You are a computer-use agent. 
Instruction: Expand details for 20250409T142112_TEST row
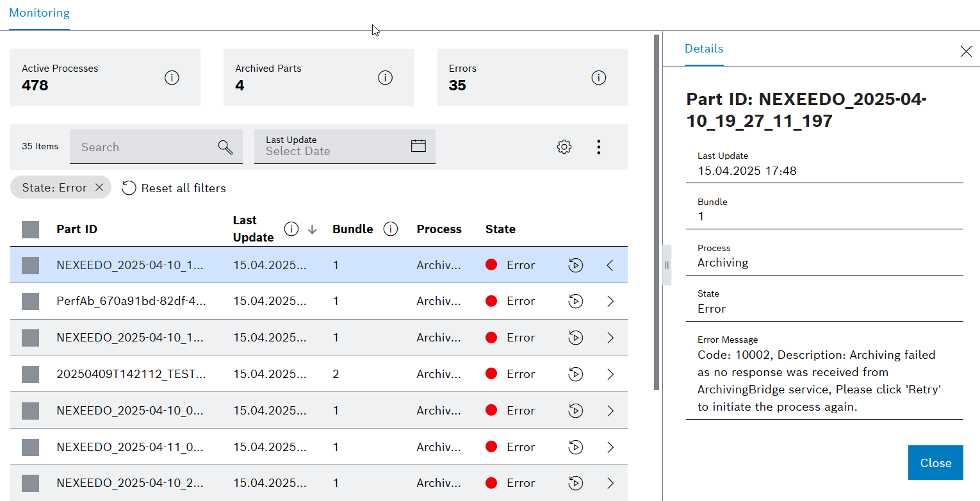[610, 374]
